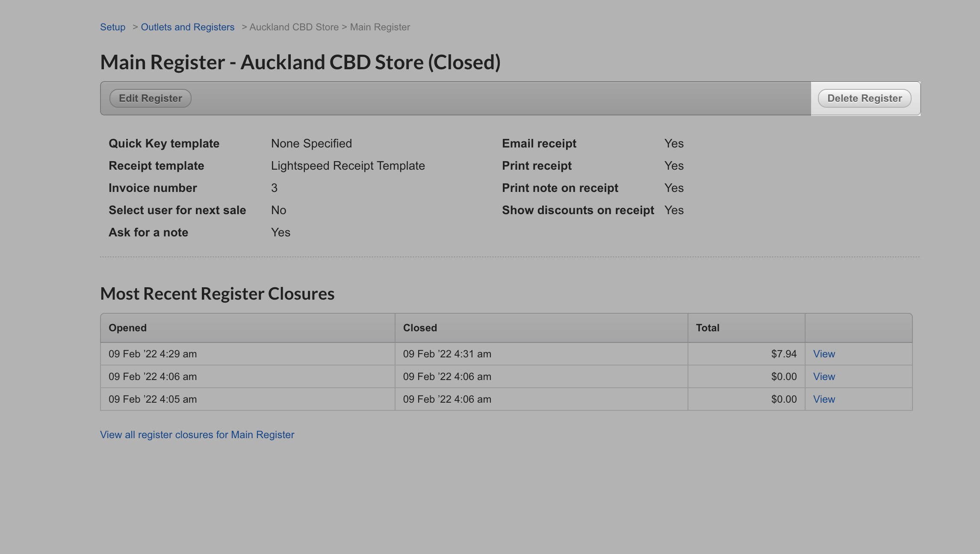The image size is (980, 554).
Task: Click the Main Register page heading
Action: tap(300, 62)
